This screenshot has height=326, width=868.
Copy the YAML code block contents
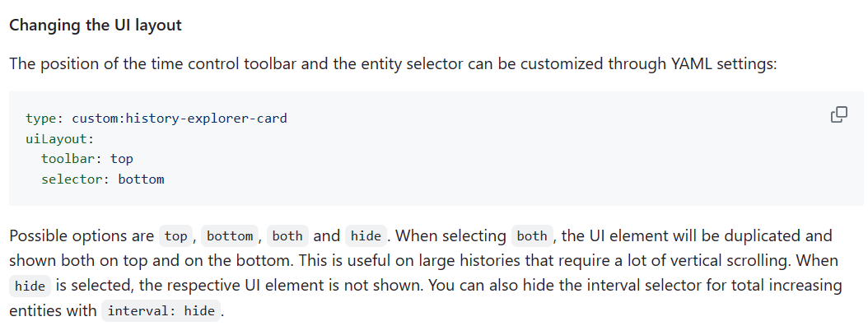tap(838, 114)
